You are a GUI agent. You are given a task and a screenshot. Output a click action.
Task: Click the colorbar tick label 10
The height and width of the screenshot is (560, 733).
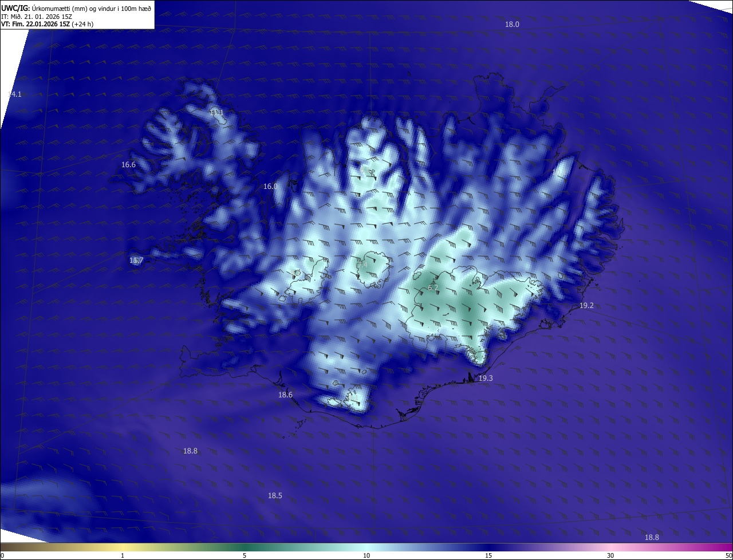366,556
